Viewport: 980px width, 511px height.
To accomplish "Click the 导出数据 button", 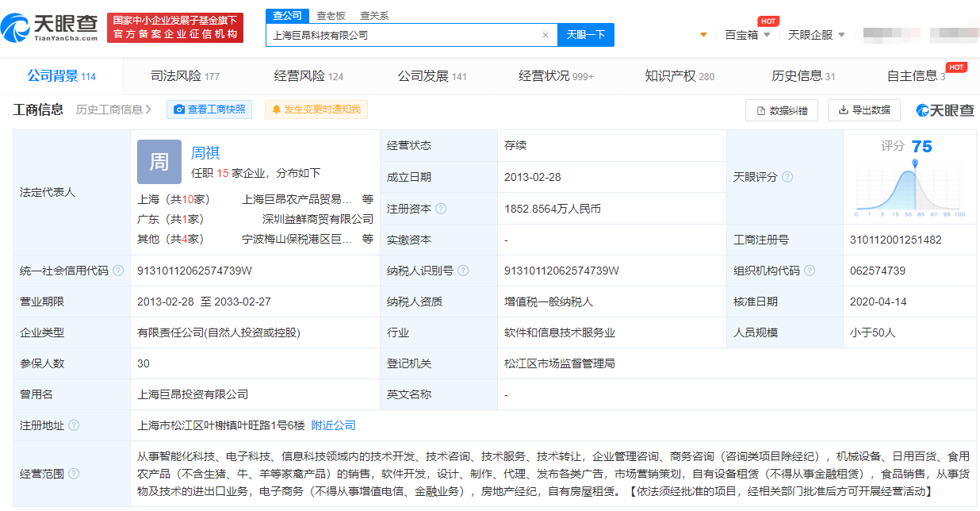I will pyautogui.click(x=863, y=110).
